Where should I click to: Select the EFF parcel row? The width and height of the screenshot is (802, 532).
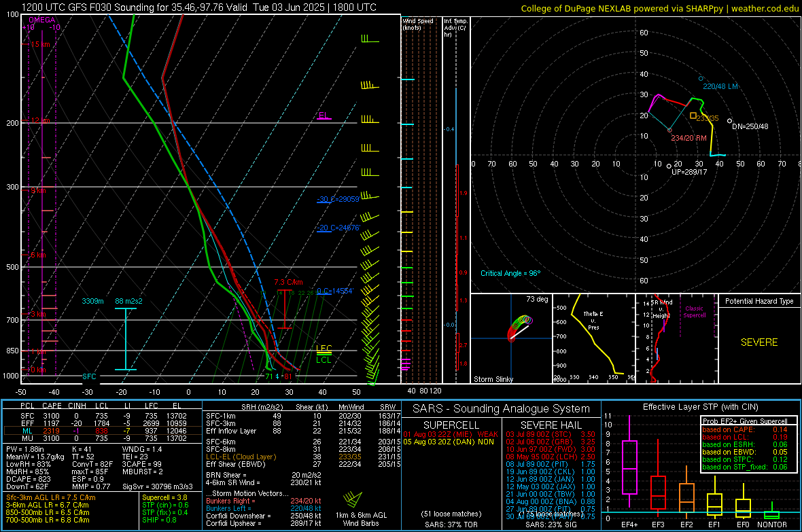click(x=101, y=423)
